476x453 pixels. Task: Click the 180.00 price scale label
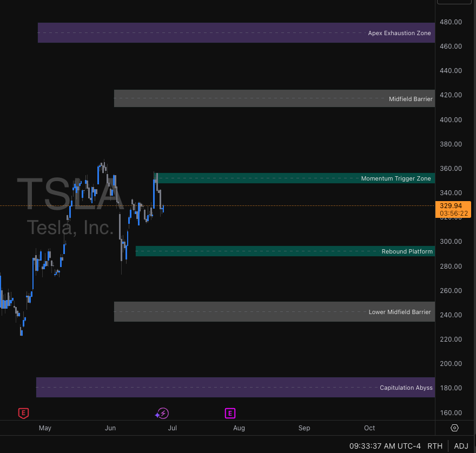click(x=451, y=388)
